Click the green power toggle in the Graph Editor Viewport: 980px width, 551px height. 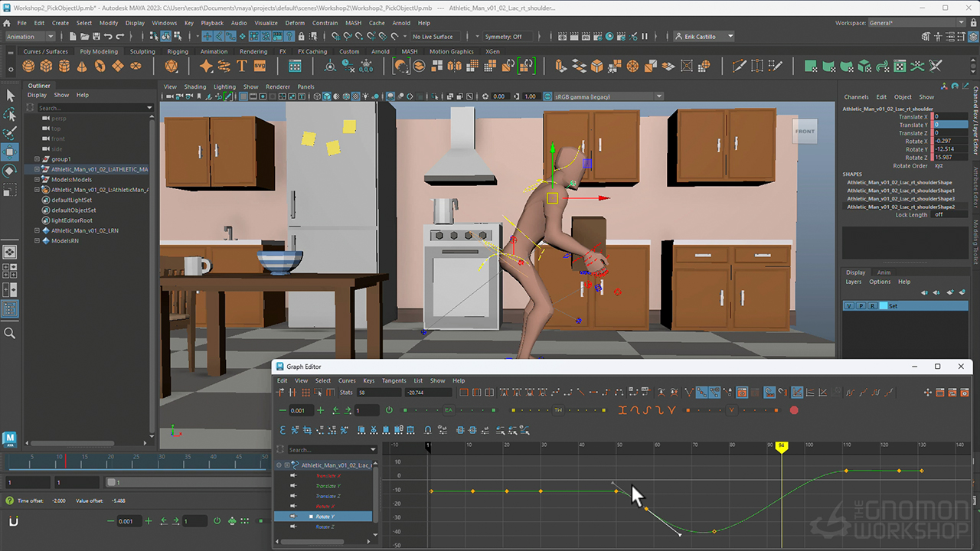[x=389, y=409]
